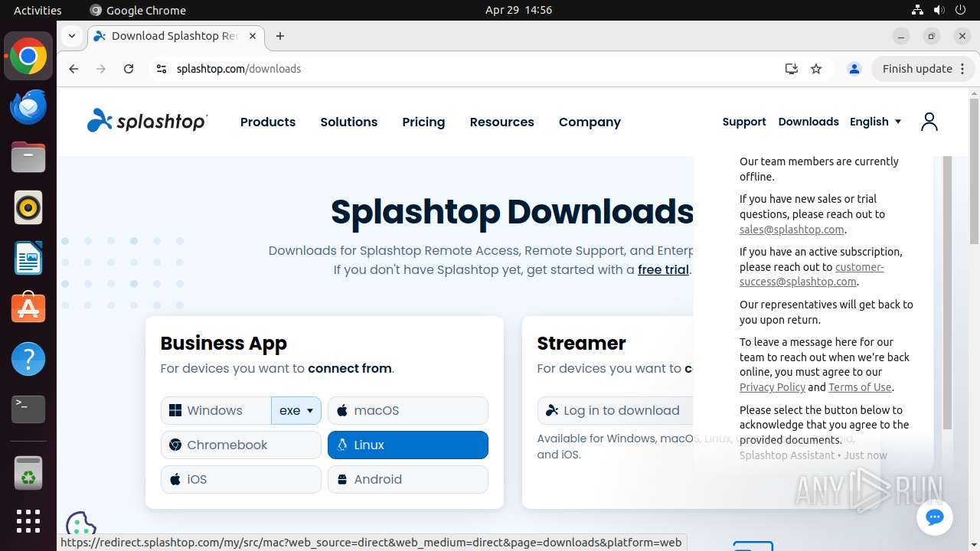
Task: Open the Downloads nav link
Action: [x=808, y=122]
